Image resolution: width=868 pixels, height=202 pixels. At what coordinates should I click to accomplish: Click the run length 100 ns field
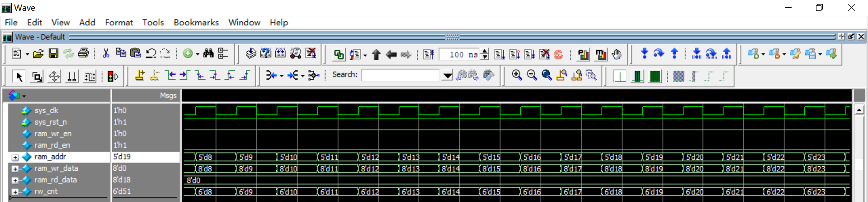[459, 54]
